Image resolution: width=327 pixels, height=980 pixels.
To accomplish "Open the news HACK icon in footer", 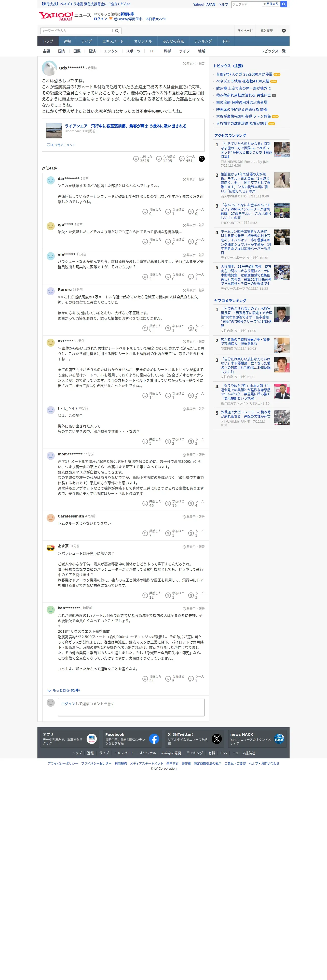I will coord(279,739).
